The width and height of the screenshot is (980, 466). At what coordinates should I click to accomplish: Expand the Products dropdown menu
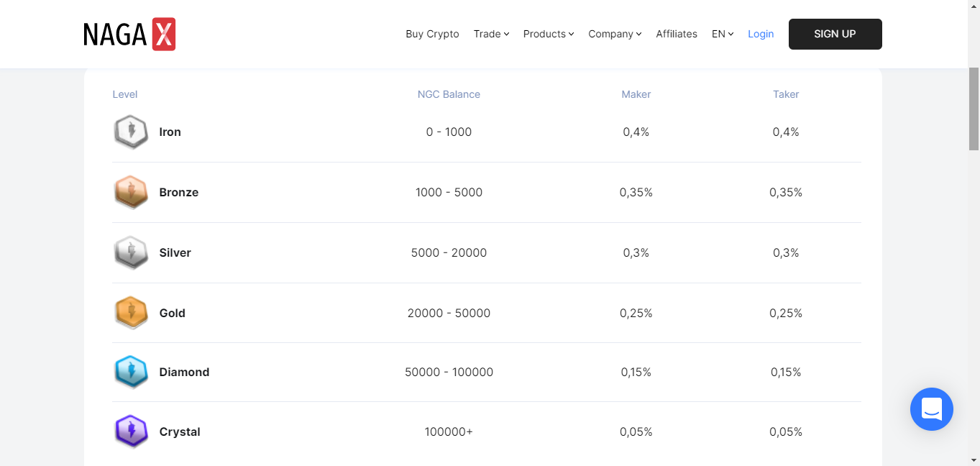click(x=548, y=34)
